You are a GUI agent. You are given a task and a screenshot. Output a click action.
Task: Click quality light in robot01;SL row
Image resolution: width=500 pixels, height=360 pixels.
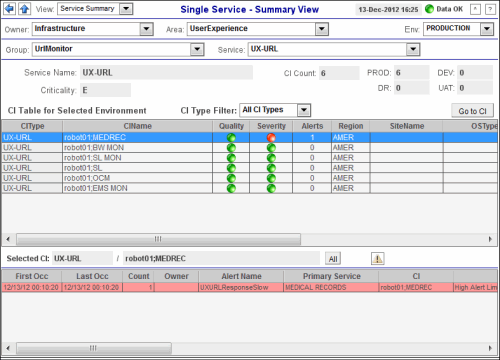pos(231,168)
